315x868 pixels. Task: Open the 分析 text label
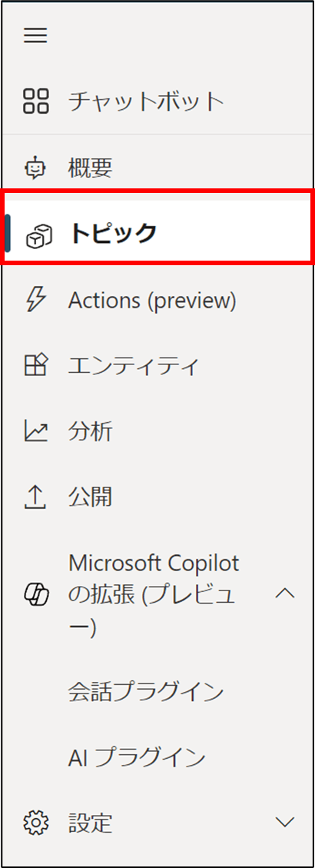(91, 432)
